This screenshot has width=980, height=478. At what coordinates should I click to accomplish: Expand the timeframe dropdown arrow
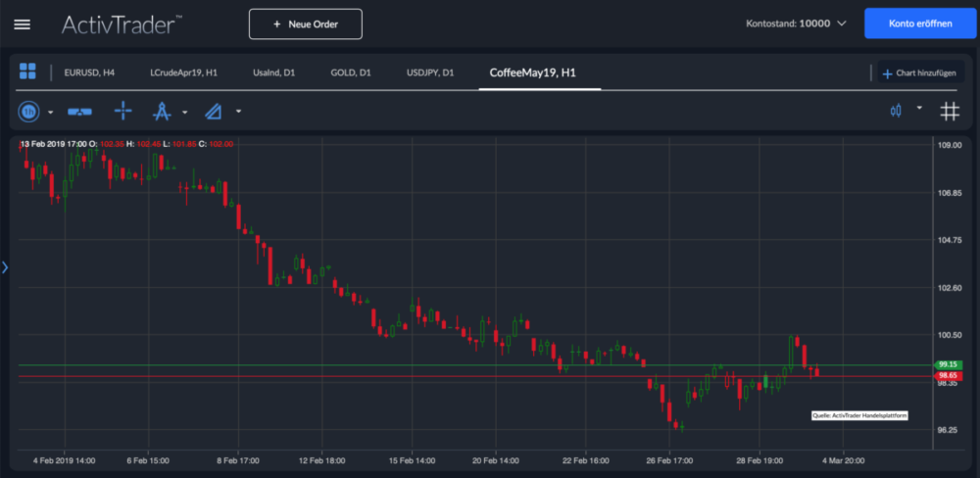pyautogui.click(x=51, y=113)
